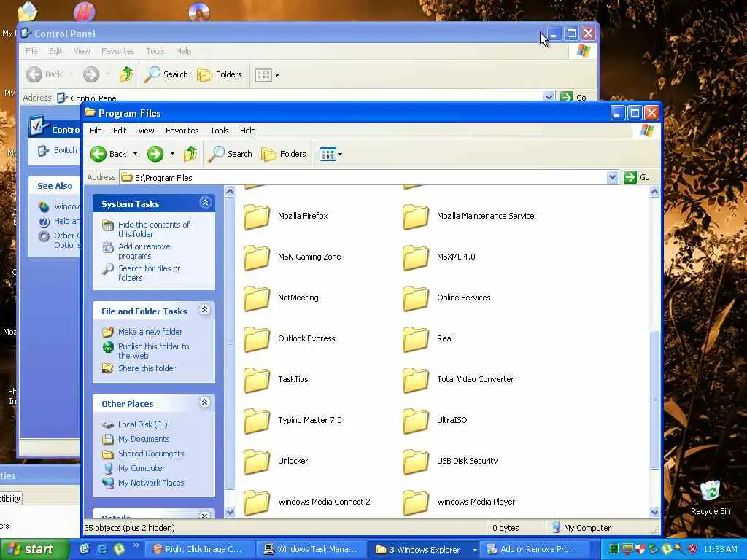
Task: Collapse the System Tasks panel
Action: point(205,203)
